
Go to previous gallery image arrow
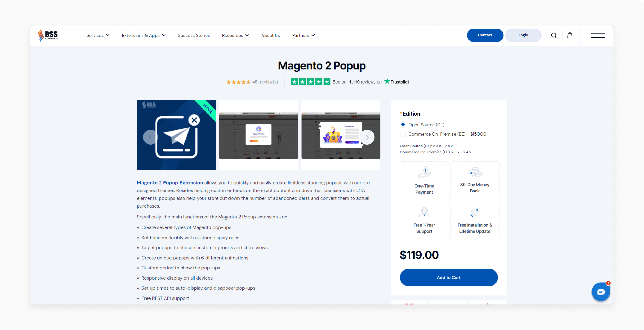pyautogui.click(x=150, y=137)
